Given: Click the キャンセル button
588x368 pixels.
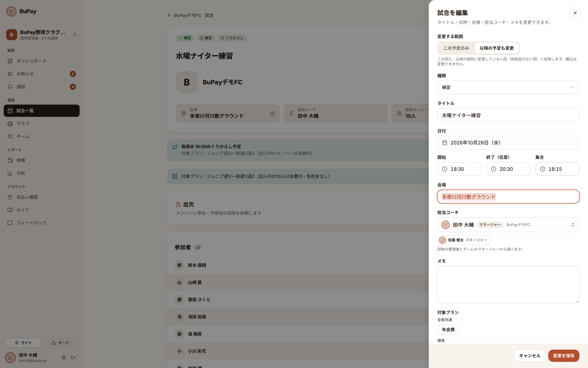Looking at the screenshot, I should [530, 356].
